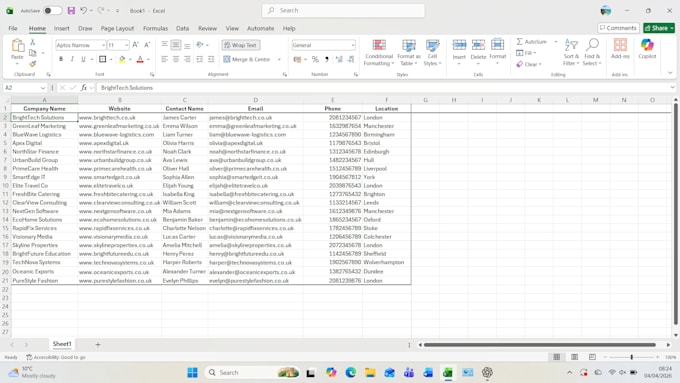Toggle the AutoSave switch
The width and height of the screenshot is (680, 383).
coord(52,10)
